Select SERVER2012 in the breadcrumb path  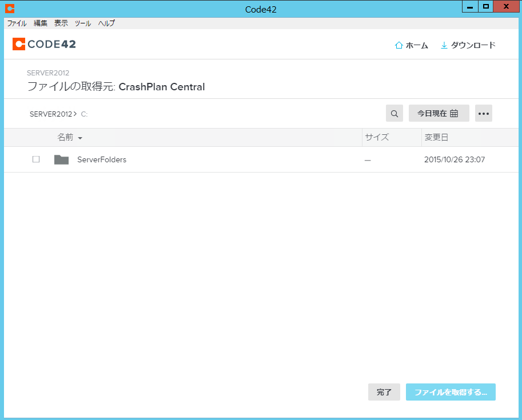tap(51, 114)
